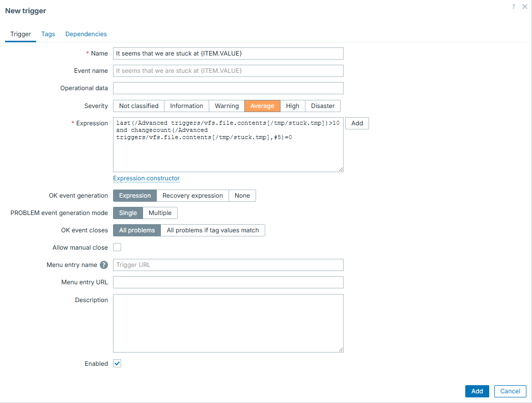This screenshot has width=532, height=403.
Task: Cancel the new trigger dialog
Action: (510, 391)
